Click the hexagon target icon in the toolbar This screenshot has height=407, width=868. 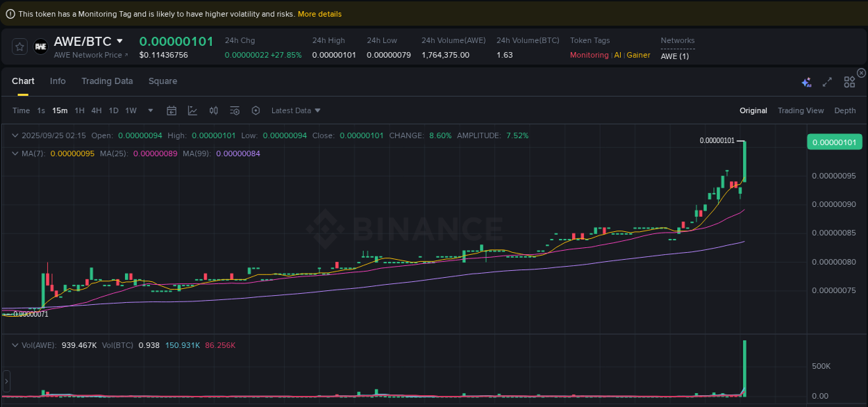point(255,110)
